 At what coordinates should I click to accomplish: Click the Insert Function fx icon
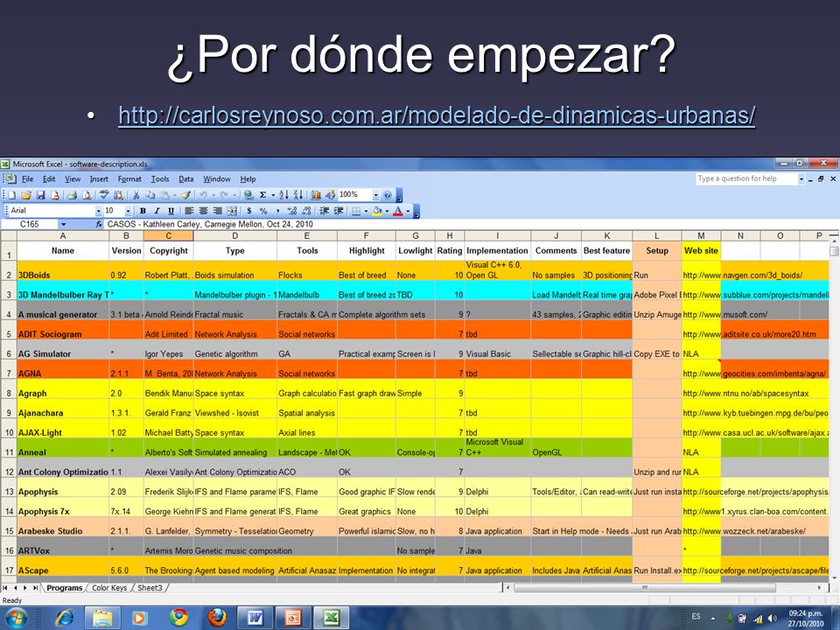point(99,224)
